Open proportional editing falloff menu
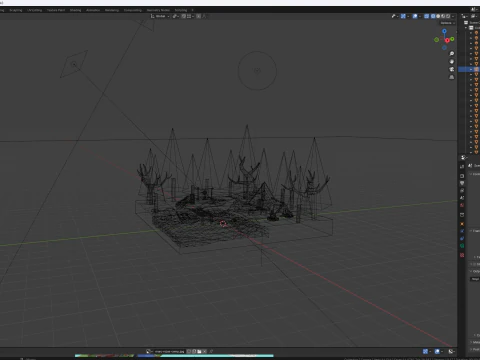 pos(204,16)
